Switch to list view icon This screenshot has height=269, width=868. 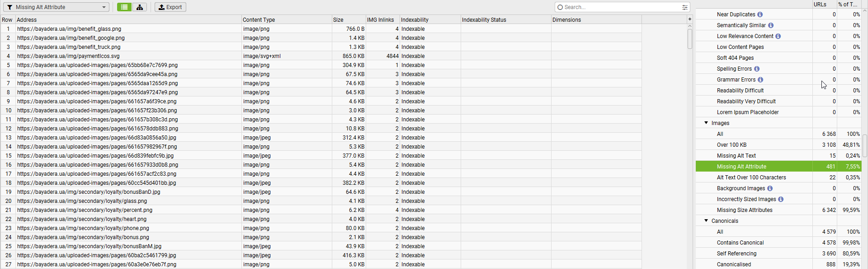pos(124,7)
